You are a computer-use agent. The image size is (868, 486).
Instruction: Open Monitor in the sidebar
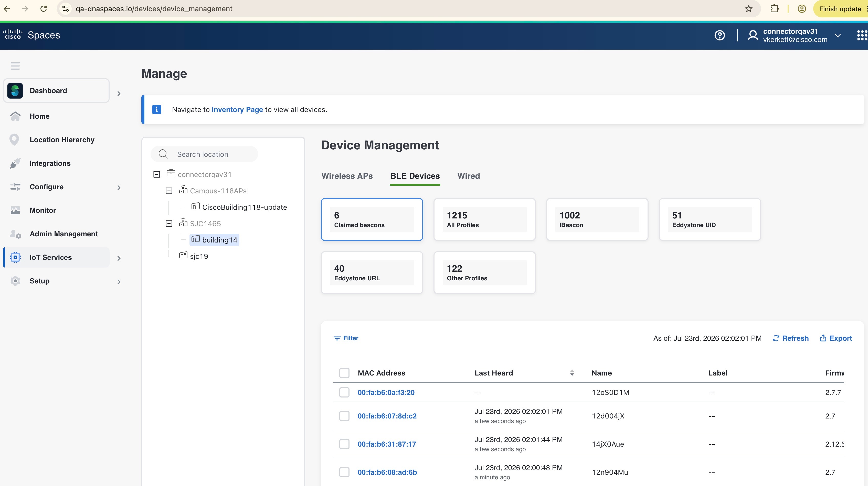tap(43, 210)
